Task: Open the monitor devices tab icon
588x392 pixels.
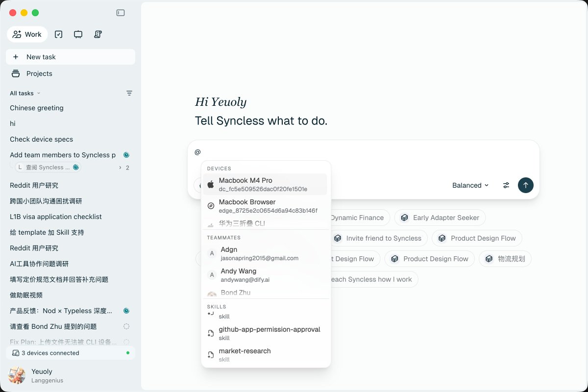Action: pyautogui.click(x=78, y=34)
